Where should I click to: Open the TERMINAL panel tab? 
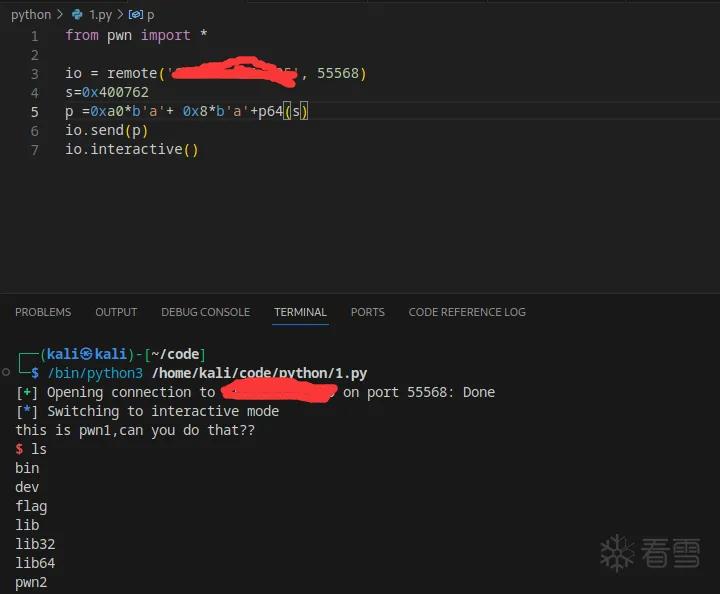[300, 312]
